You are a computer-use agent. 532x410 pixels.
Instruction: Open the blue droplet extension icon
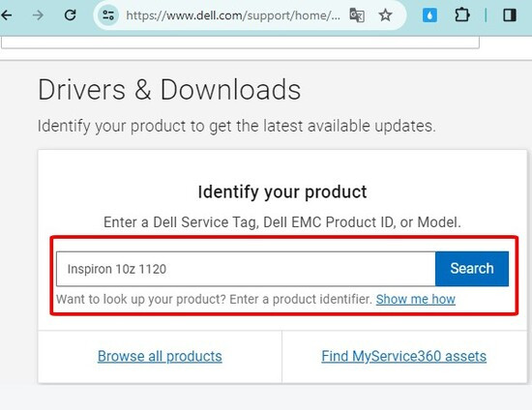click(x=429, y=15)
